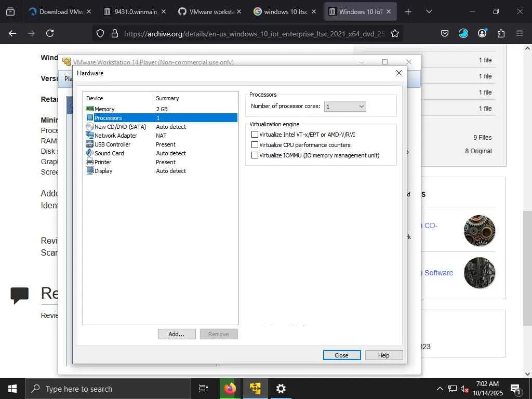Open the dark machinery Software thumbnail

[x=479, y=273]
